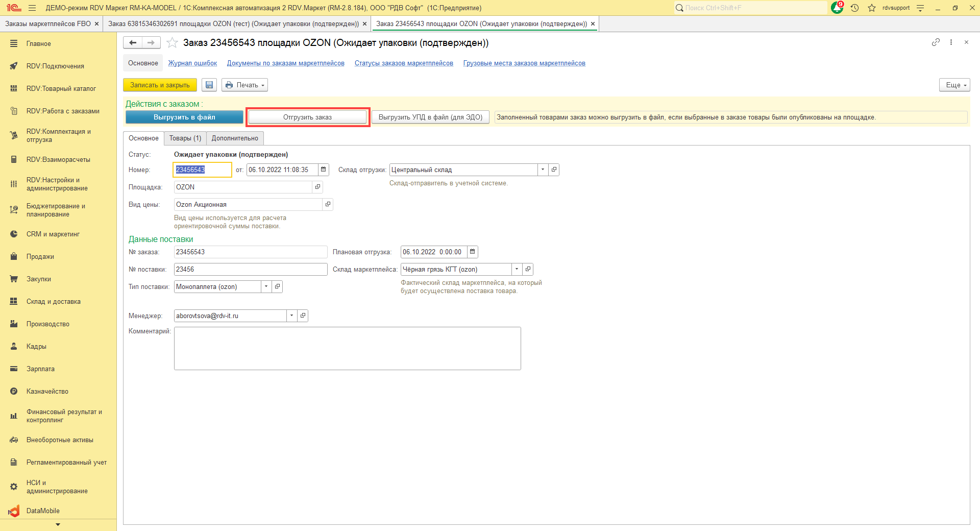Open the main hamburger menu
Screen dimensions: 980x531
32,8
